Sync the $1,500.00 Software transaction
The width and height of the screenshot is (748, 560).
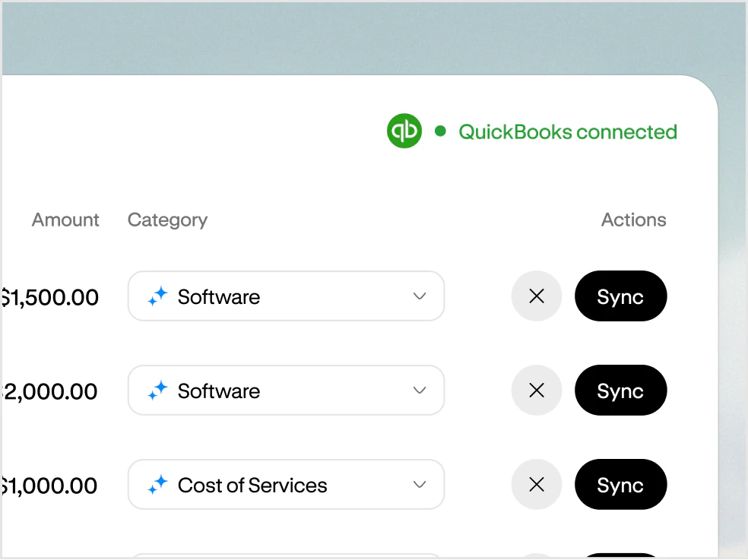620,296
